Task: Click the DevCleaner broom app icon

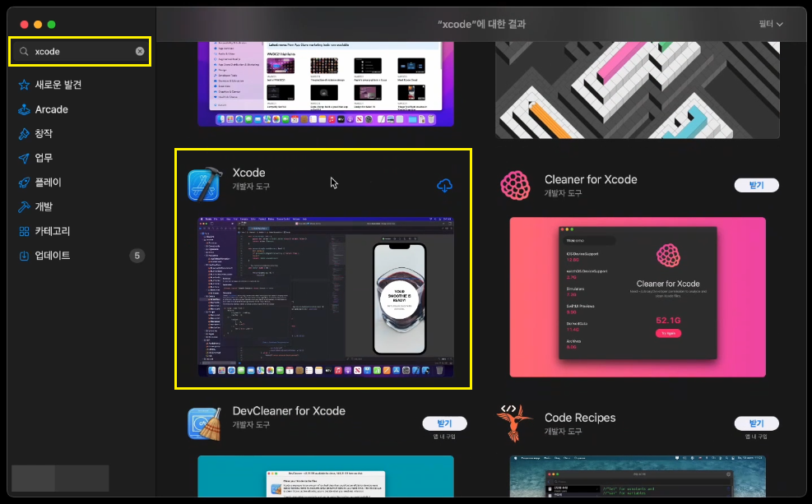Action: point(205,423)
